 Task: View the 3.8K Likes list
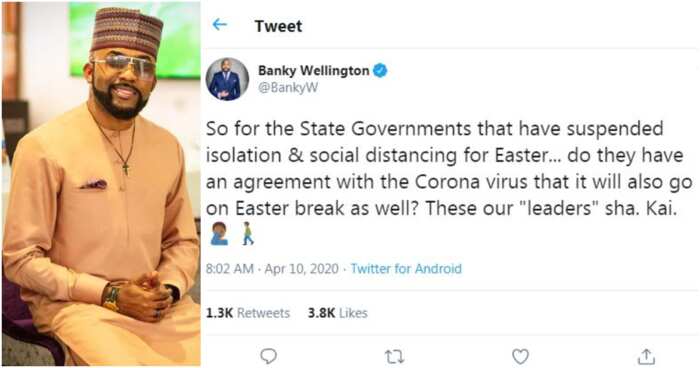(338, 313)
